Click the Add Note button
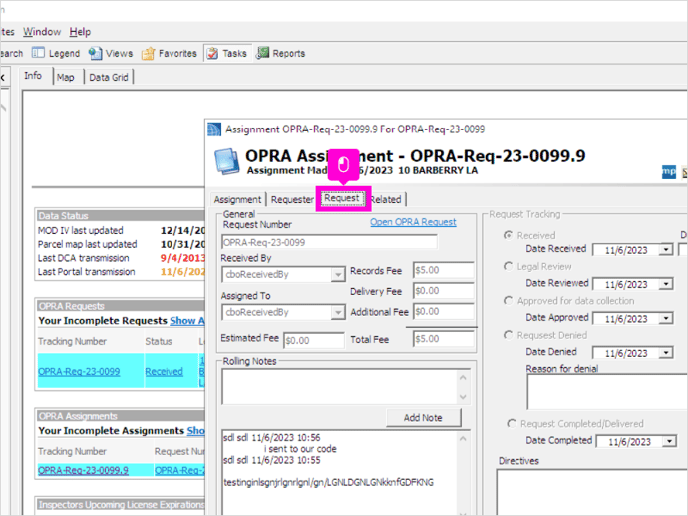The image size is (688, 516). pyautogui.click(x=423, y=418)
